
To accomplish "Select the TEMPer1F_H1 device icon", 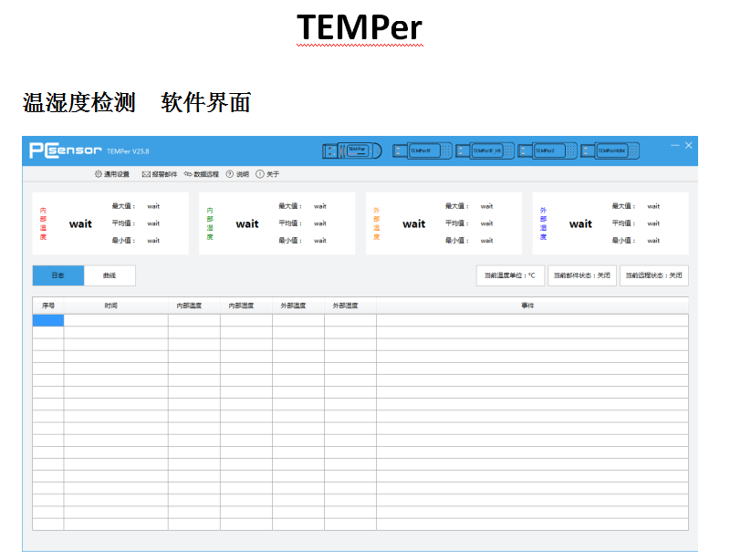I will point(485,151).
